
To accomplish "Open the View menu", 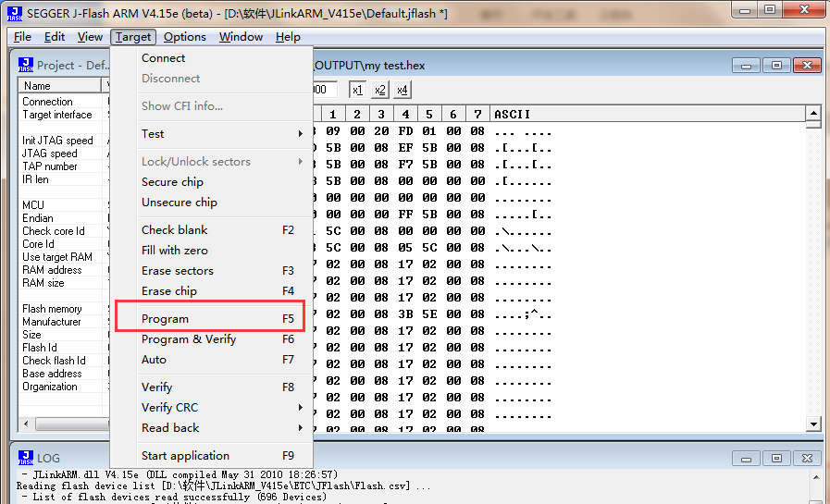I will 90,36.
